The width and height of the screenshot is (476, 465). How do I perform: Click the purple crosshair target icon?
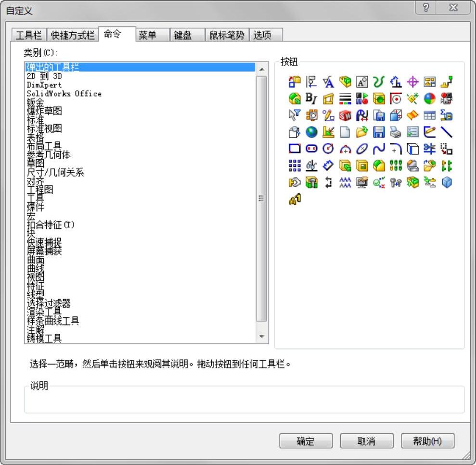point(412,82)
